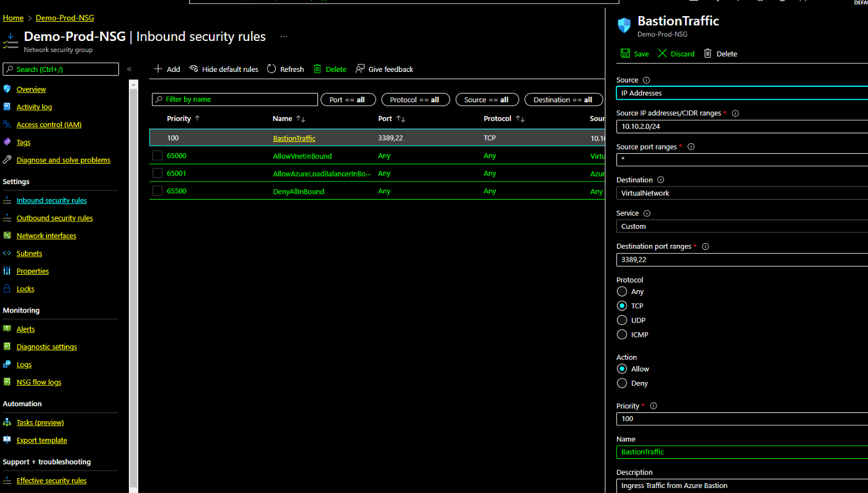Click the info icon next to Priority
Image resolution: width=868 pixels, height=493 pixels.
coord(653,406)
